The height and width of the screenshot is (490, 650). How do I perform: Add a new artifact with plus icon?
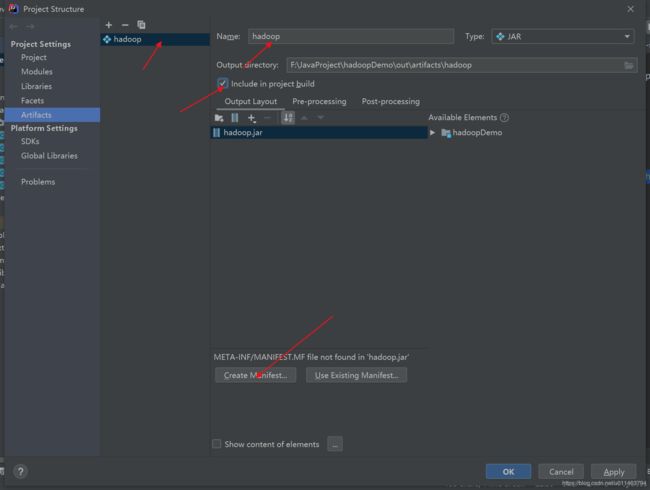tap(109, 25)
